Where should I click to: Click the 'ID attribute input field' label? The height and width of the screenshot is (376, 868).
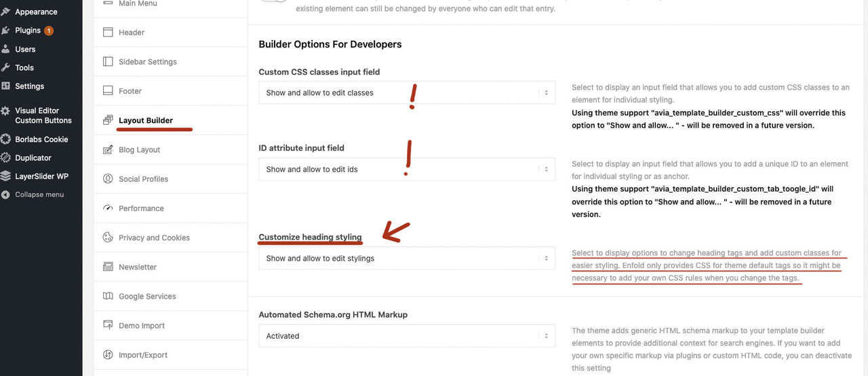pyautogui.click(x=302, y=147)
